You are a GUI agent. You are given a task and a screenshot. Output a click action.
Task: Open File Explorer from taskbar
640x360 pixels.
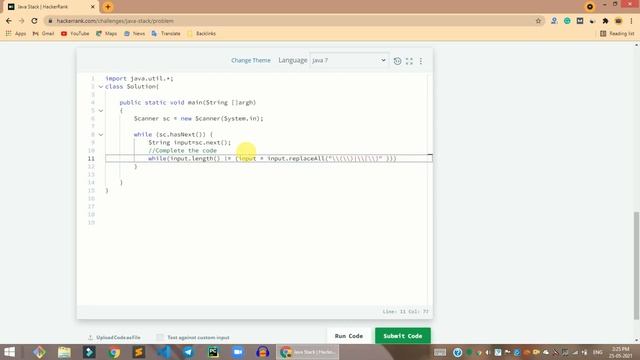coord(64,352)
